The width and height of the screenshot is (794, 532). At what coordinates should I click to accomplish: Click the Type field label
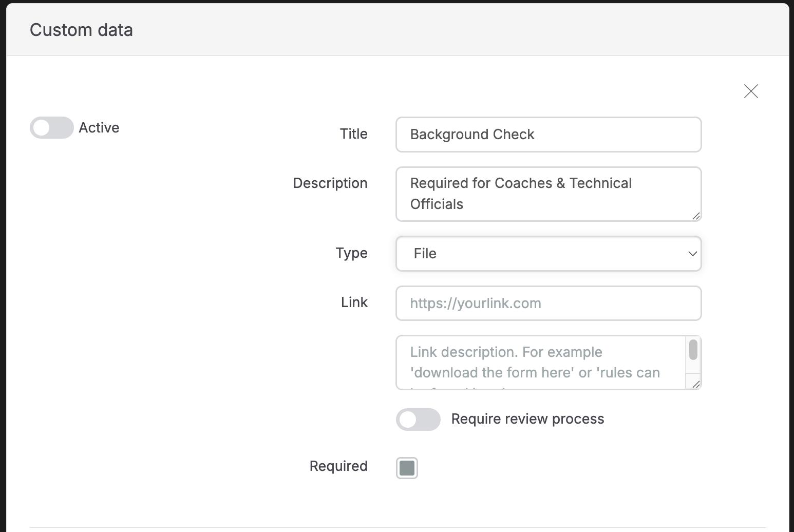[x=351, y=253]
